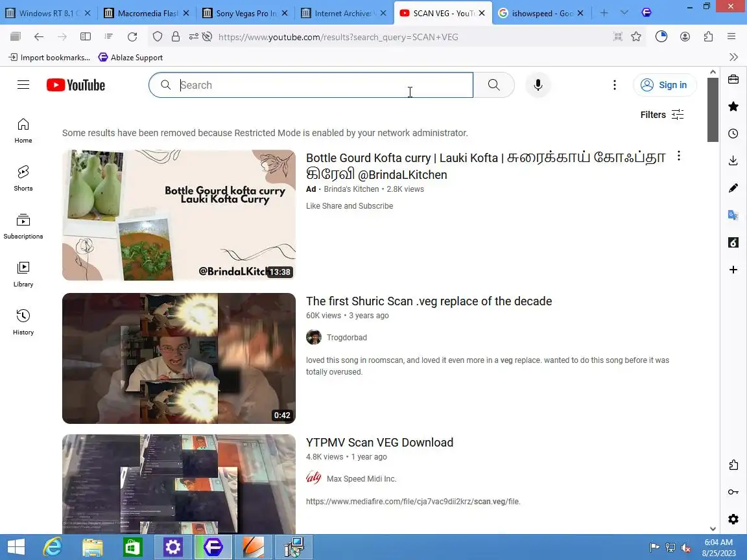The width and height of the screenshot is (747, 560).
Task: Open sidebar translate tool
Action: coord(733,215)
